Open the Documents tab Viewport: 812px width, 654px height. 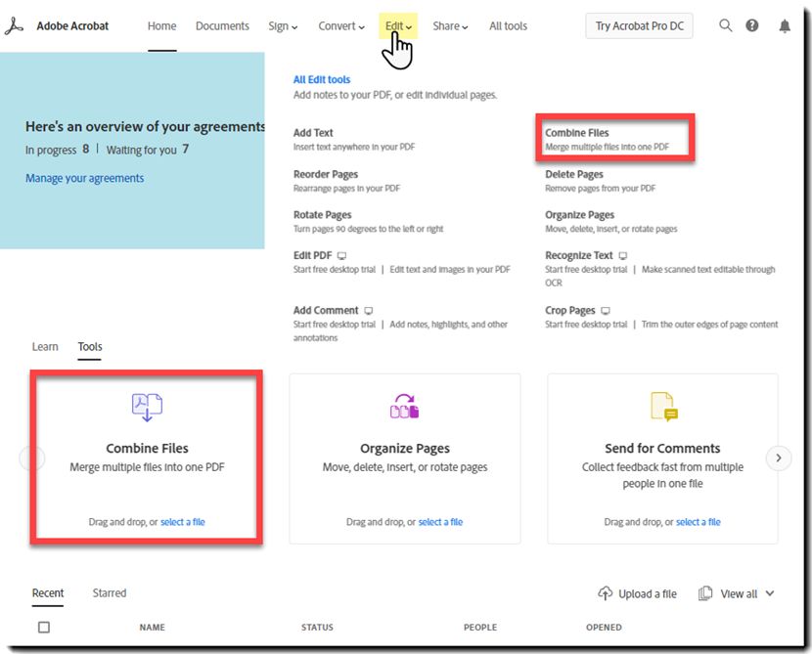click(222, 25)
